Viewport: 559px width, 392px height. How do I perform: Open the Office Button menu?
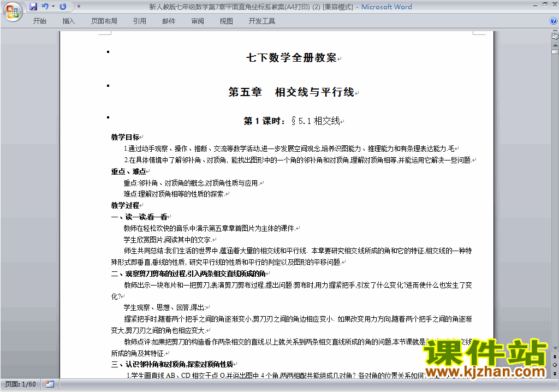(x=13, y=11)
